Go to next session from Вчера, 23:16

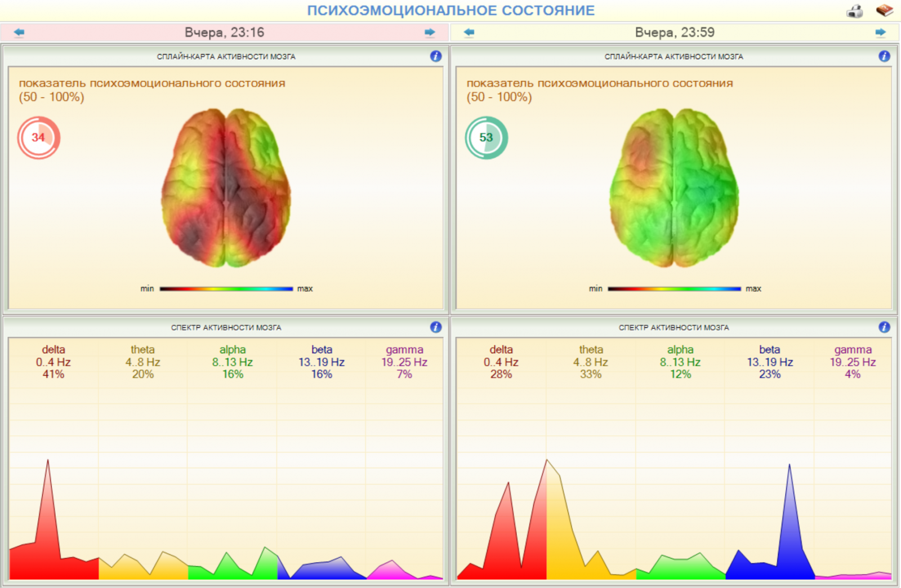coord(430,33)
